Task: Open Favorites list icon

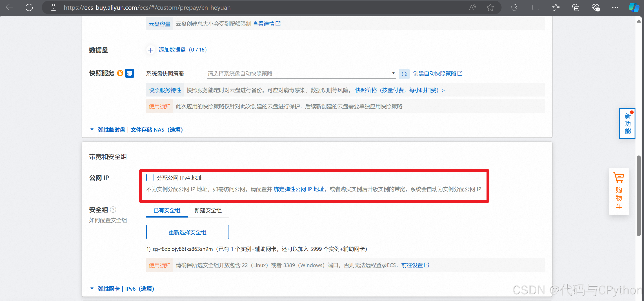Action: (556, 7)
